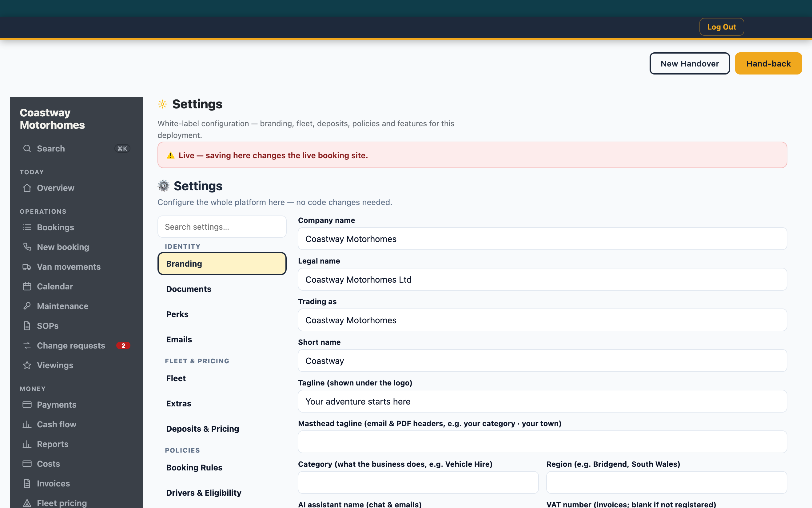Viewport: 812px width, 508px height.
Task: Click the ⌘K shortcut badge
Action: tap(122, 148)
